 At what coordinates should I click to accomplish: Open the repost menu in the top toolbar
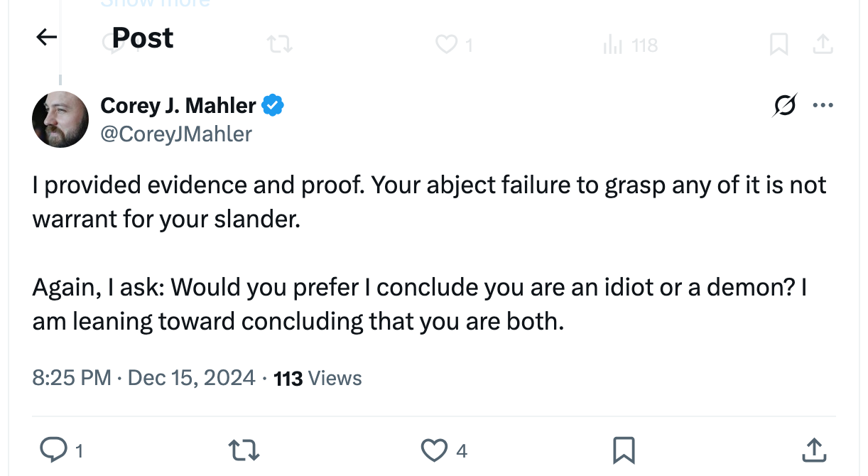[280, 44]
